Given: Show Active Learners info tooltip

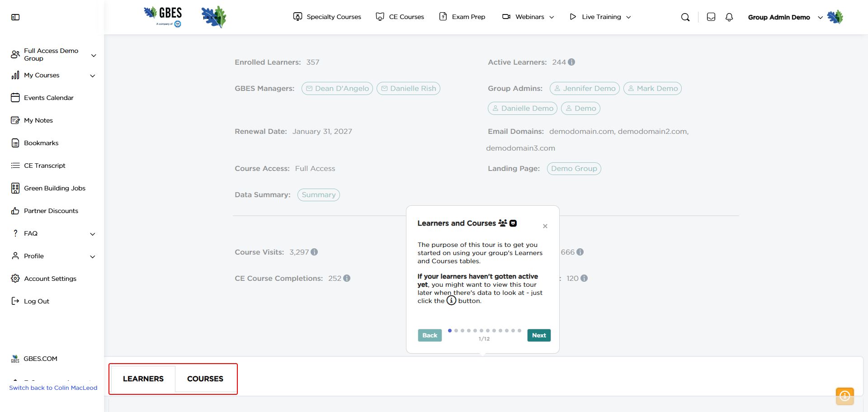Looking at the screenshot, I should click(x=571, y=62).
